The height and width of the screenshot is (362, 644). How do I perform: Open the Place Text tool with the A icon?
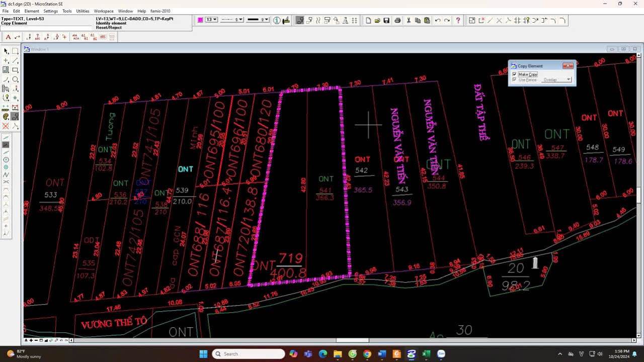8,37
